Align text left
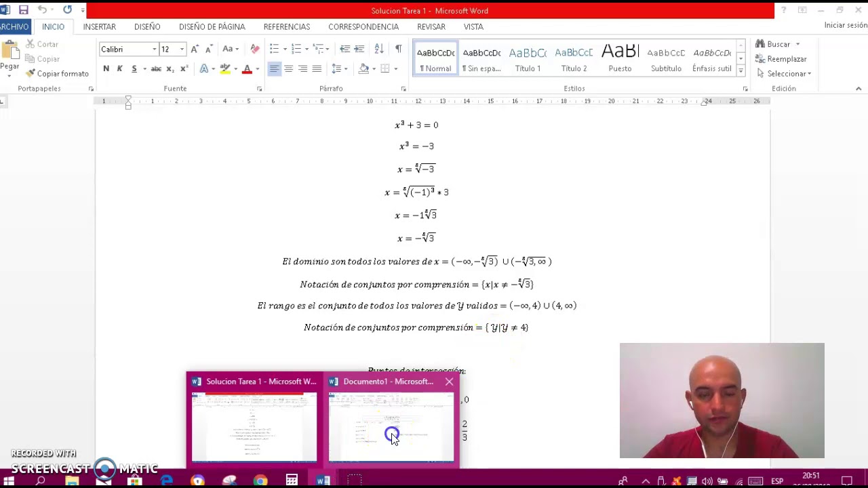The width and height of the screenshot is (868, 488). coord(274,68)
